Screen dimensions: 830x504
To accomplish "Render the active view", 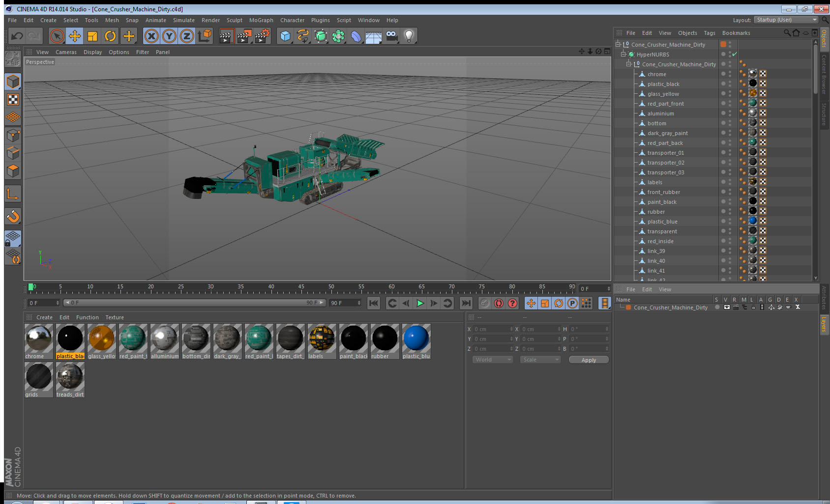I will pos(226,36).
